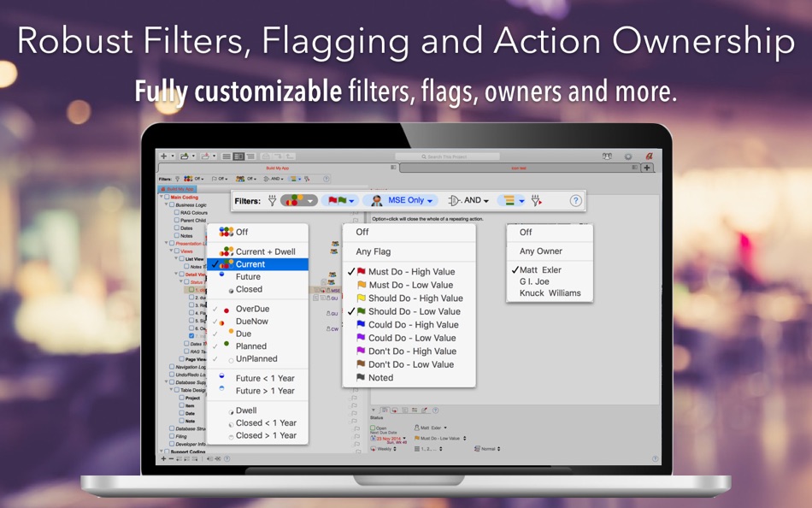Click the help icon at bottom right of the window

pos(655,458)
